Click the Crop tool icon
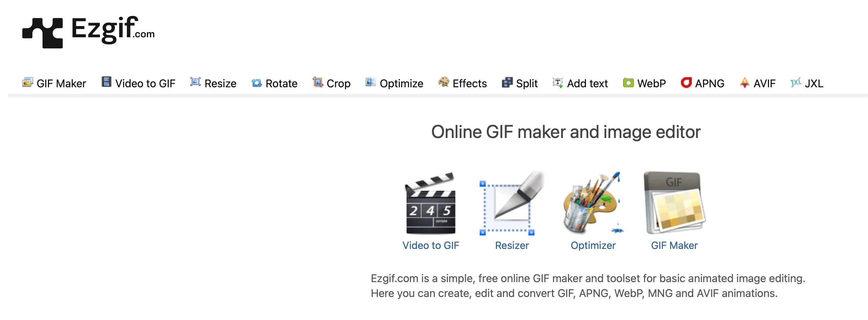The width and height of the screenshot is (868, 320). (318, 82)
